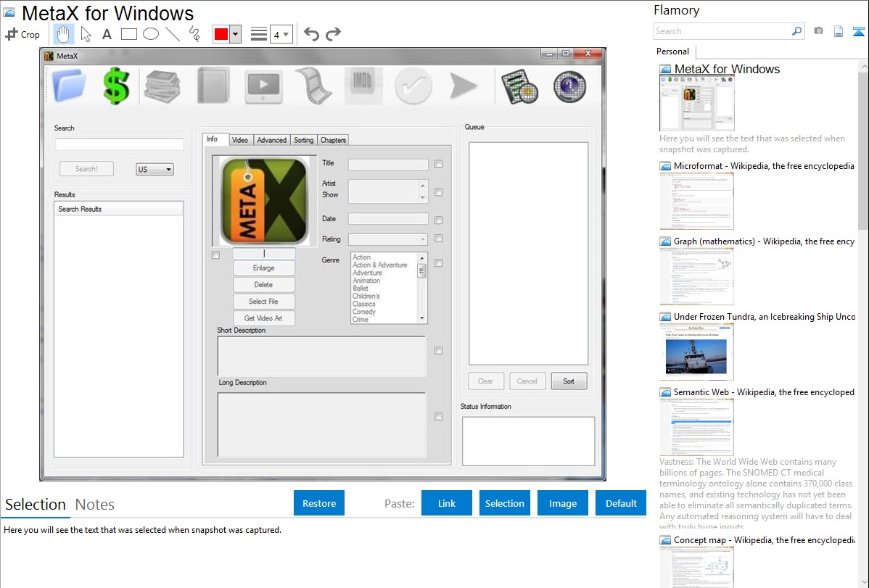Click the Flamory Search input box
869x588 pixels.
(722, 31)
